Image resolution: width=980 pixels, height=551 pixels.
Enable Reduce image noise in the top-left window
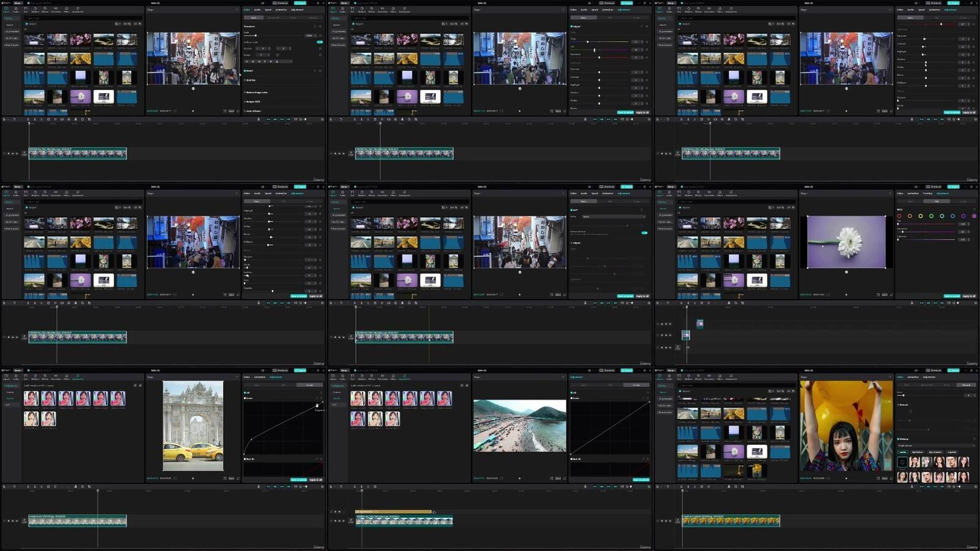245,93
